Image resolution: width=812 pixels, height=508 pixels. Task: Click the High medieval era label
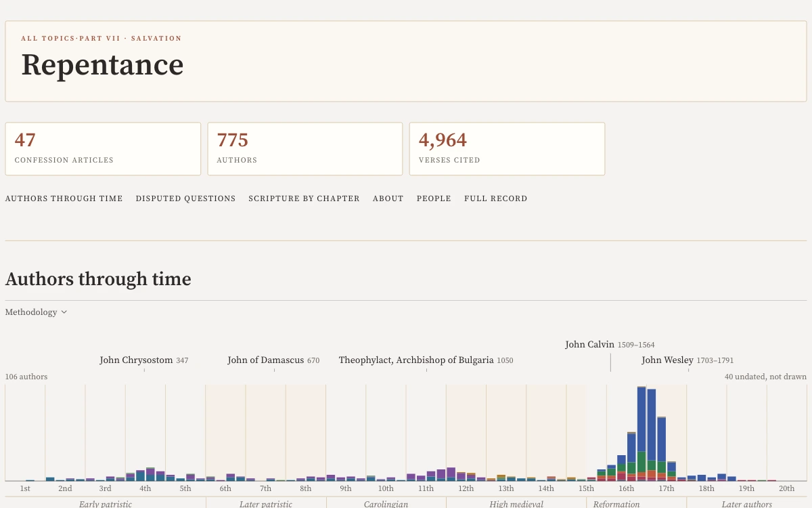click(517, 504)
